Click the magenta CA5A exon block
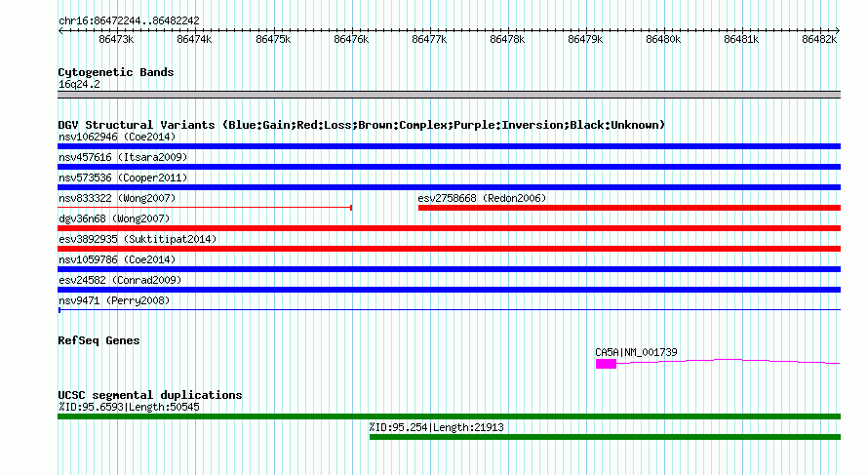Image resolution: width=868 pixels, height=475 pixels. [x=607, y=364]
